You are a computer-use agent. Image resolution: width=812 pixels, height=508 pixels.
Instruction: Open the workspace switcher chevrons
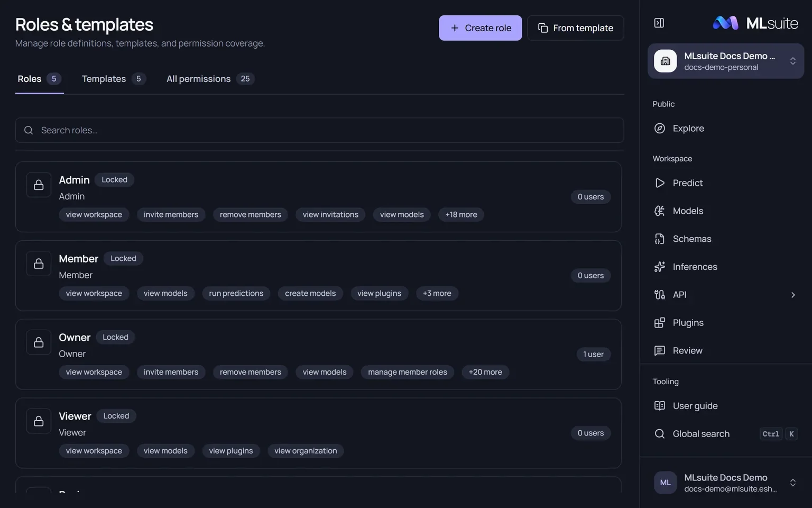coord(793,61)
